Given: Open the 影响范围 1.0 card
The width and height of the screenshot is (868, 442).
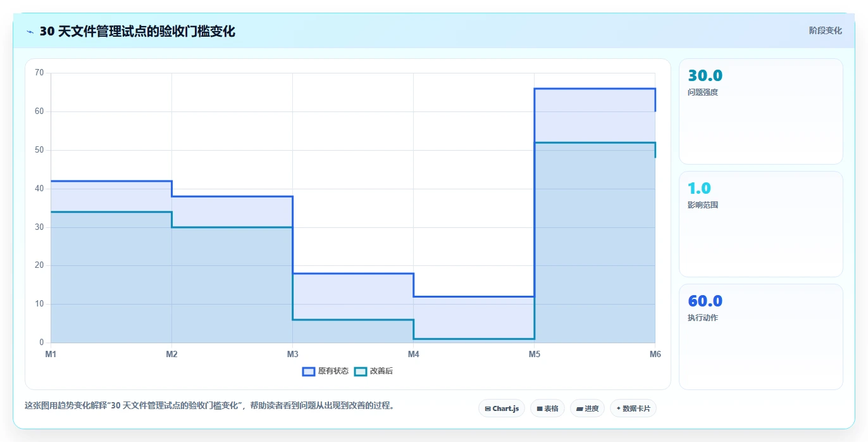Looking at the screenshot, I should (x=760, y=224).
